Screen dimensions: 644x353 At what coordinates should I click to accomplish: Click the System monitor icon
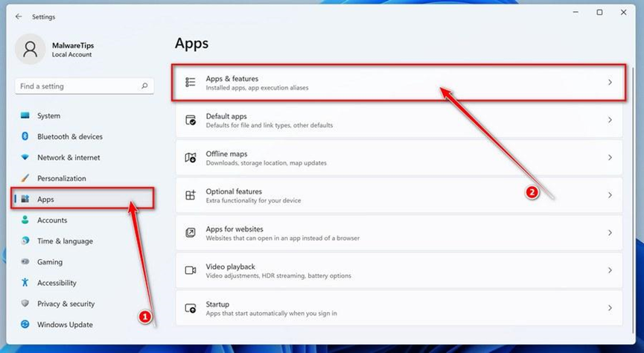click(25, 115)
